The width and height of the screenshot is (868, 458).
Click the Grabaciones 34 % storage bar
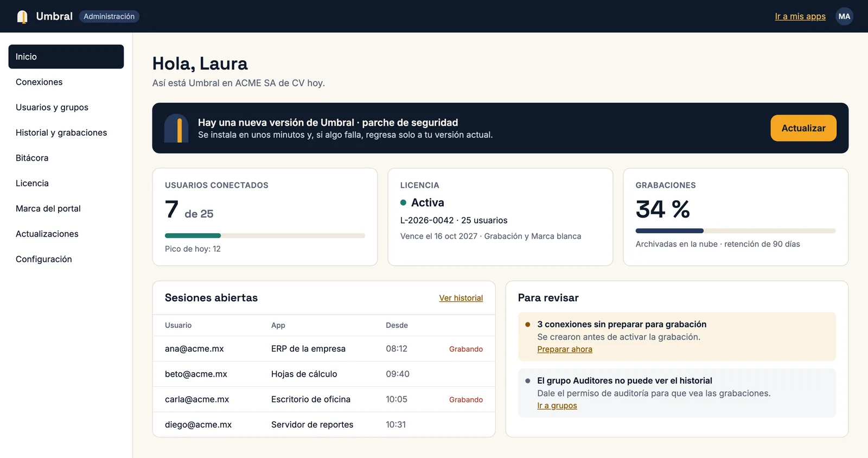tap(736, 231)
